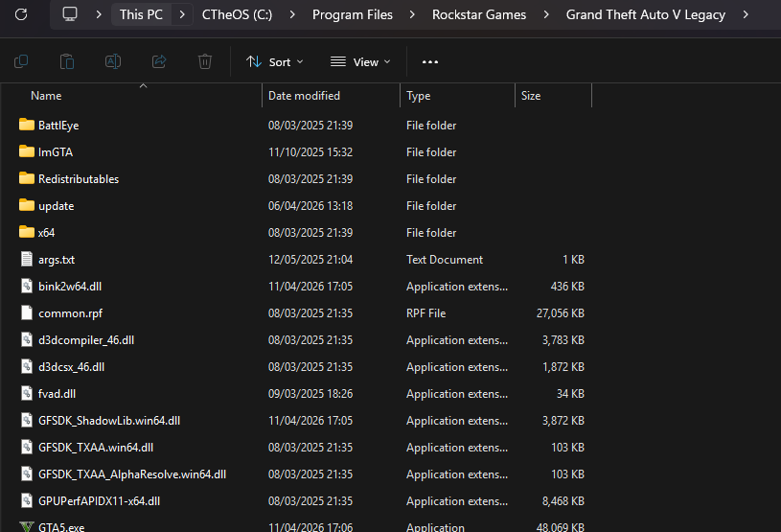Click the fvad.dll file icon
Screen dimensions: 781x532
(27, 394)
